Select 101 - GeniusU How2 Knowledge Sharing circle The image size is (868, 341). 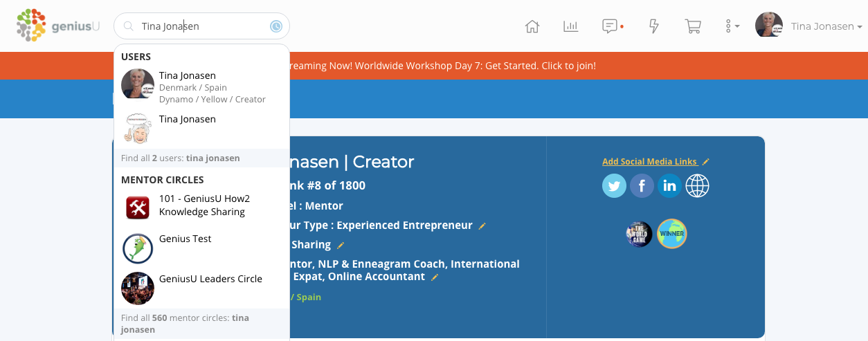coord(201,205)
